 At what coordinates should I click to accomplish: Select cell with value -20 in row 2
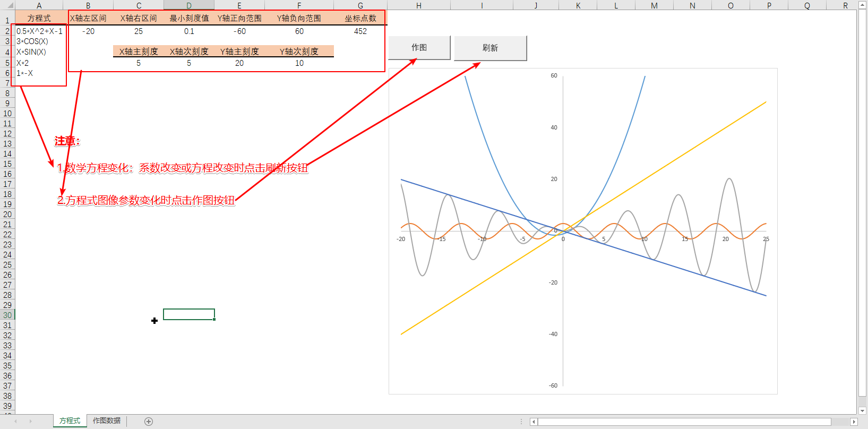(88, 31)
